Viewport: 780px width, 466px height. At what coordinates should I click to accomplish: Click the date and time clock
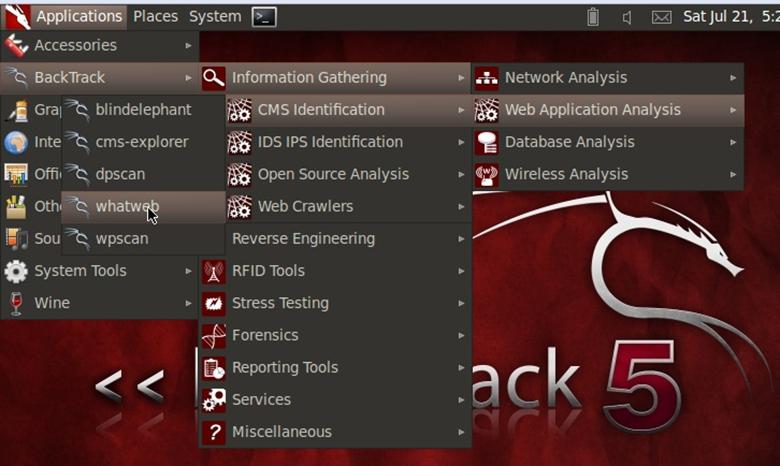pyautogui.click(x=730, y=16)
